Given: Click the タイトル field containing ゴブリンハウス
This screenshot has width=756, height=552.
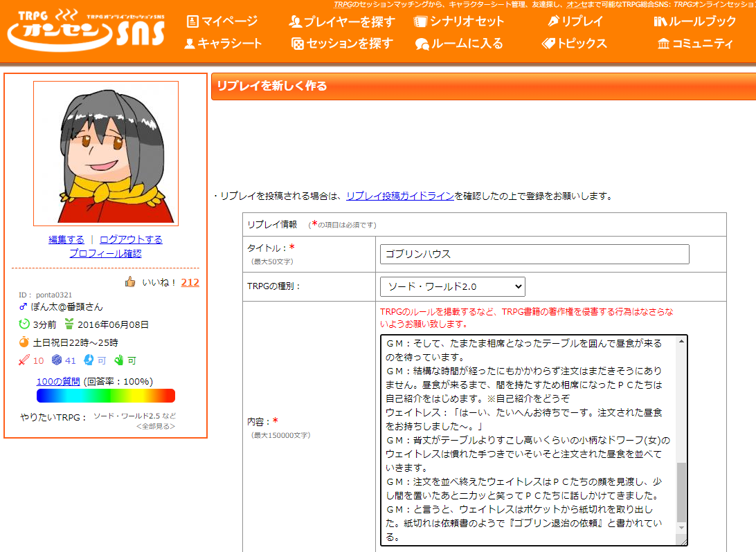Looking at the screenshot, I should [x=534, y=255].
